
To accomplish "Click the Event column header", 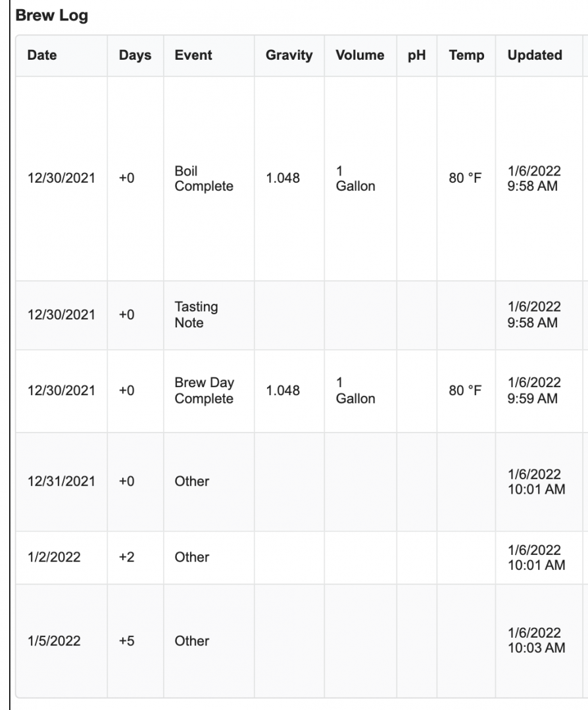I will [193, 56].
